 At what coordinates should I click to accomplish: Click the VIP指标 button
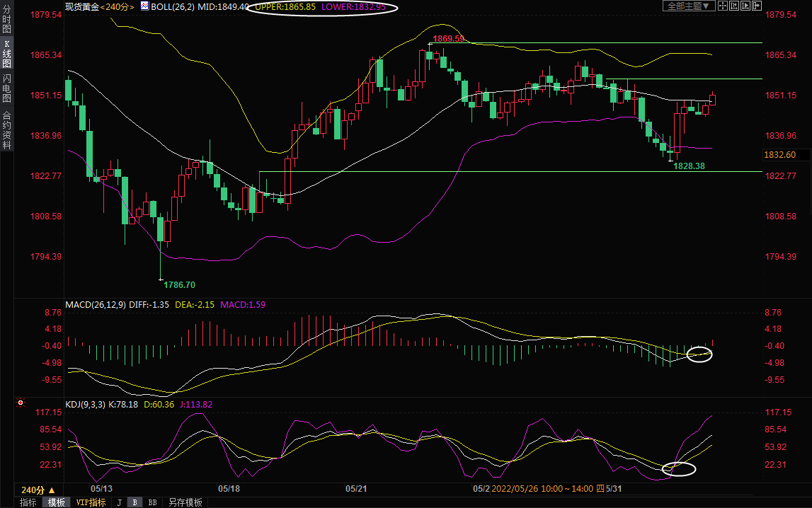[x=90, y=502]
